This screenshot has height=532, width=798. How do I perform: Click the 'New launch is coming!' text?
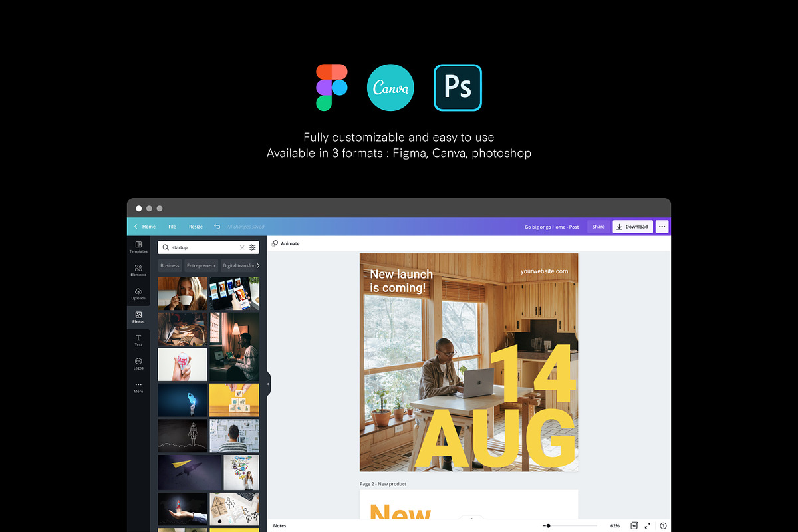[401, 281]
